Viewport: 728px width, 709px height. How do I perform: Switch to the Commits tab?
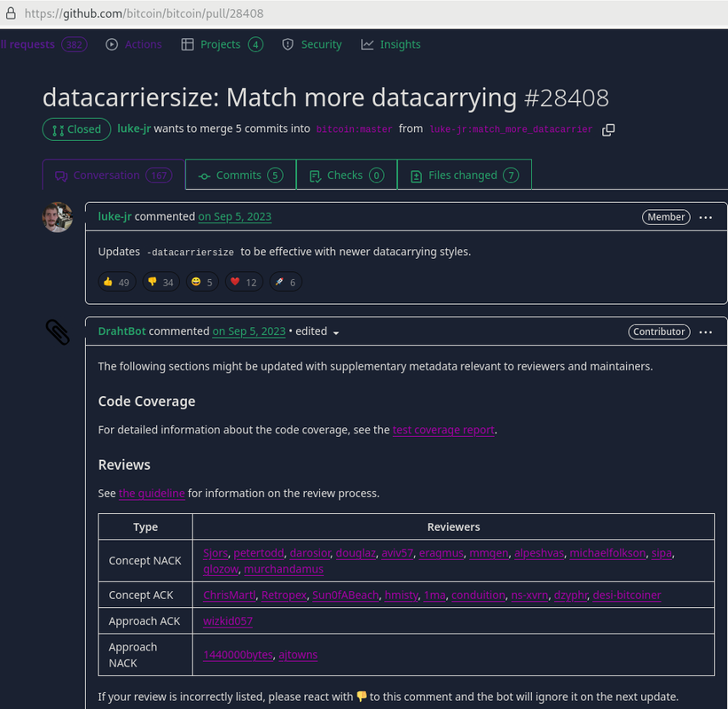coord(240,175)
